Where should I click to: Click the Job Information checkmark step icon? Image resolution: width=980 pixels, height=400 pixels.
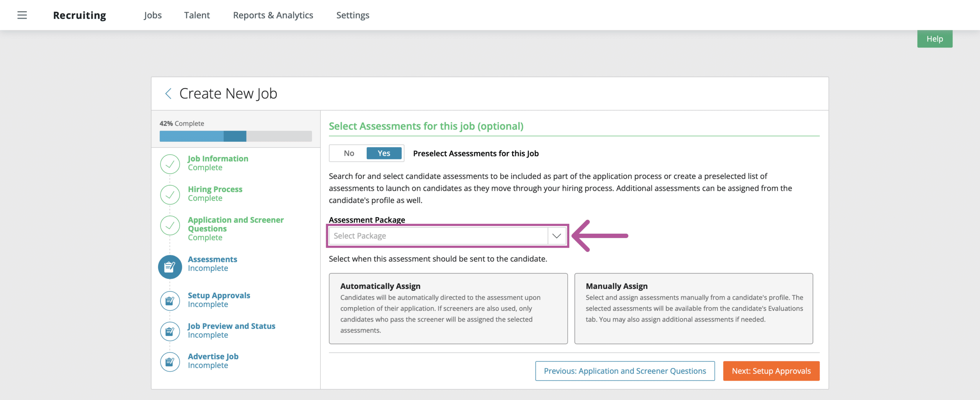click(170, 164)
